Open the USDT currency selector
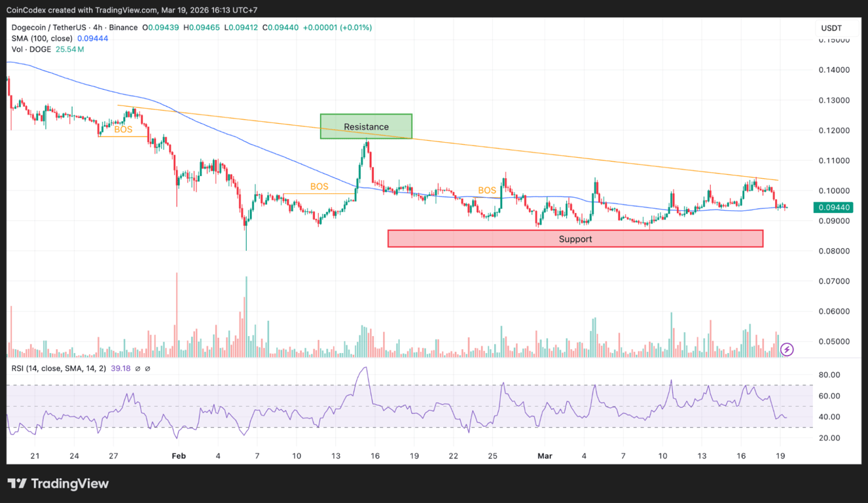Screen dimensions: 868x503 coord(830,28)
